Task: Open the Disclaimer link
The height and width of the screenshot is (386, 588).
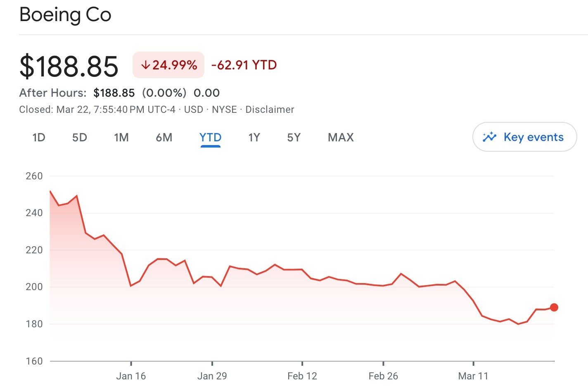Action: tap(270, 110)
